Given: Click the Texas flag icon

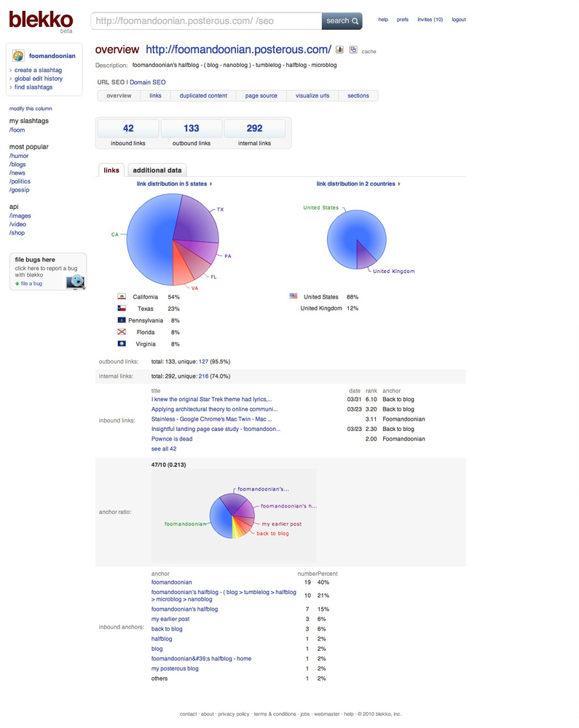Looking at the screenshot, I should pyautogui.click(x=122, y=308).
